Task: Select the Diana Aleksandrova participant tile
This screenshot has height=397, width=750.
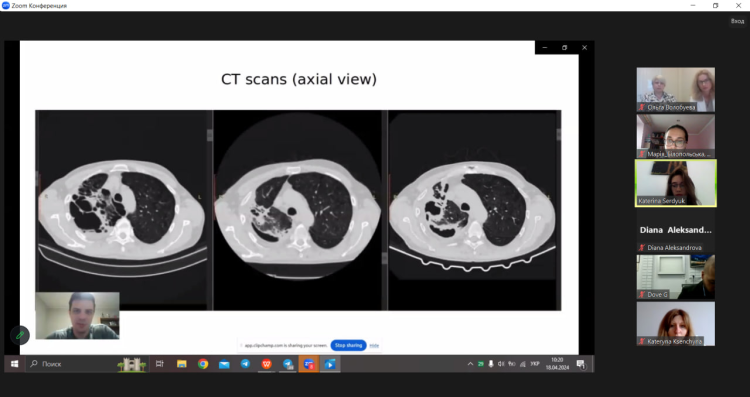Action: click(x=675, y=230)
